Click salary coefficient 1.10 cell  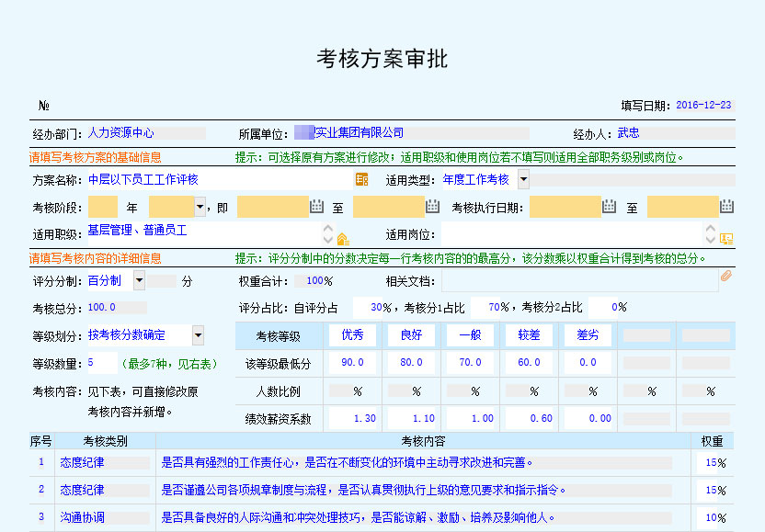coord(411,418)
